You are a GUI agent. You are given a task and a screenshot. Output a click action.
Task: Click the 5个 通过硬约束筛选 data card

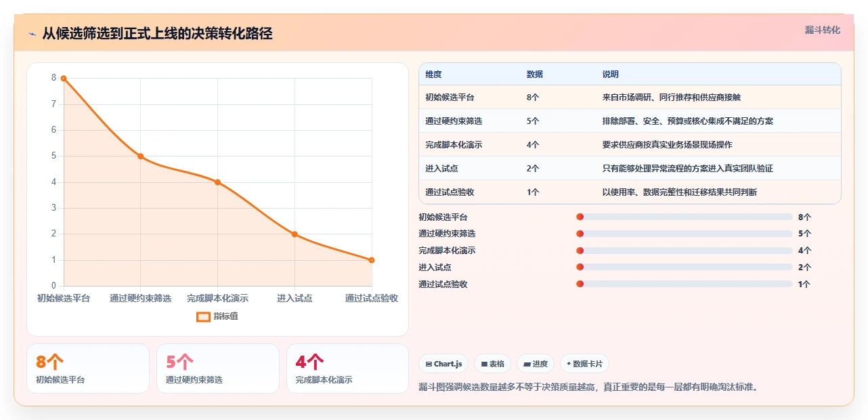pos(218,369)
